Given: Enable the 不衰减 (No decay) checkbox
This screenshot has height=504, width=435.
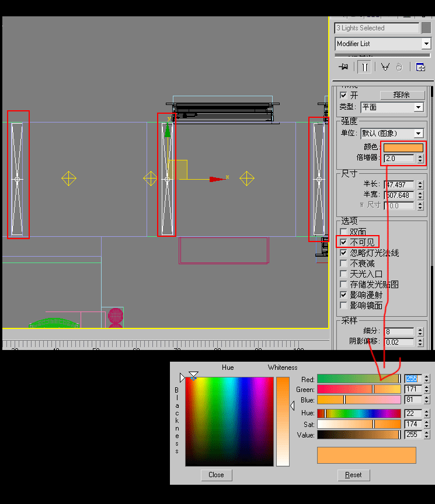Looking at the screenshot, I should coord(343,263).
